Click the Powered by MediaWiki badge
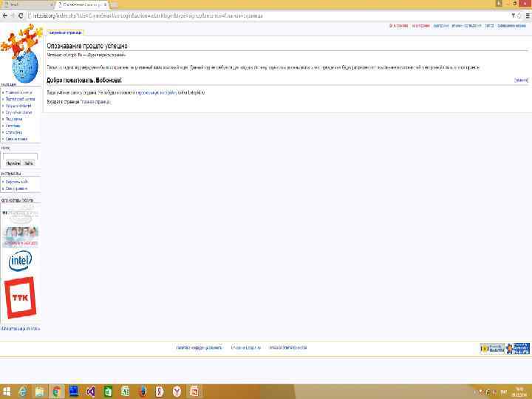532x399 pixels. pos(492,349)
